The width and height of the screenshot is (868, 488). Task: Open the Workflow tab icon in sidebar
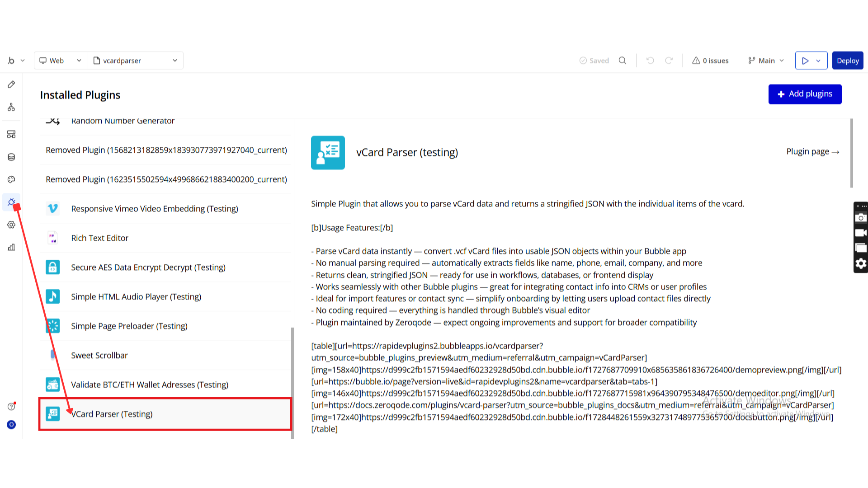(x=11, y=107)
